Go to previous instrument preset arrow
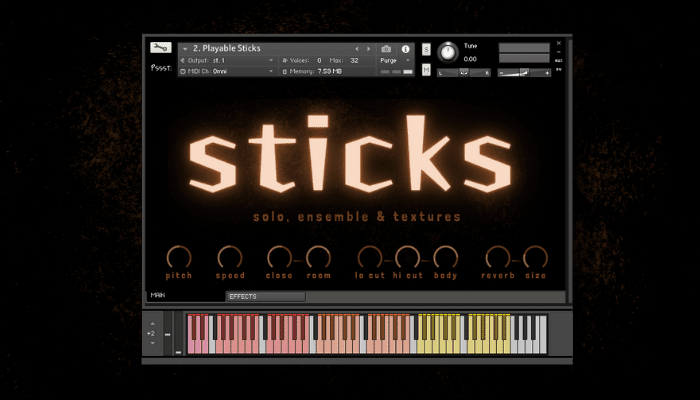This screenshot has width=700, height=400. [x=357, y=48]
